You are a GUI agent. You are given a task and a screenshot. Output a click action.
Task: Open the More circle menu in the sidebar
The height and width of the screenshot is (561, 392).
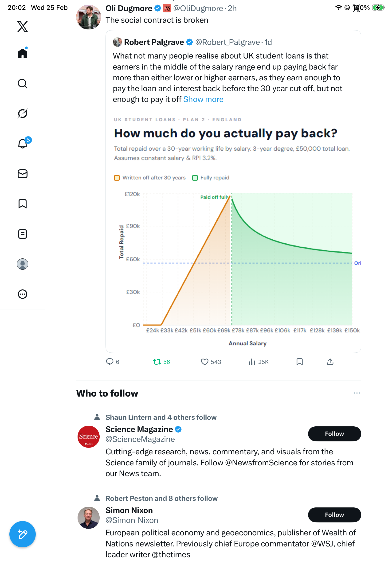tap(23, 294)
